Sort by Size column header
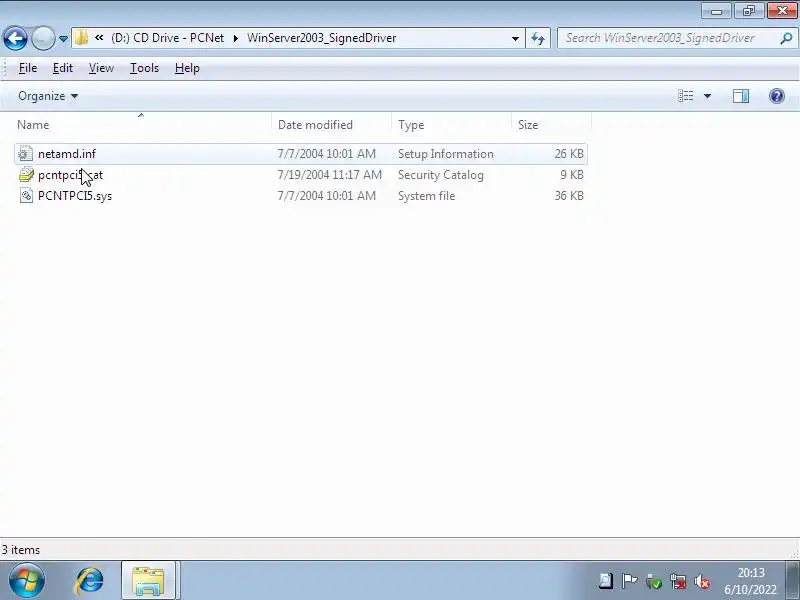This screenshot has width=800, height=600. coord(551,125)
